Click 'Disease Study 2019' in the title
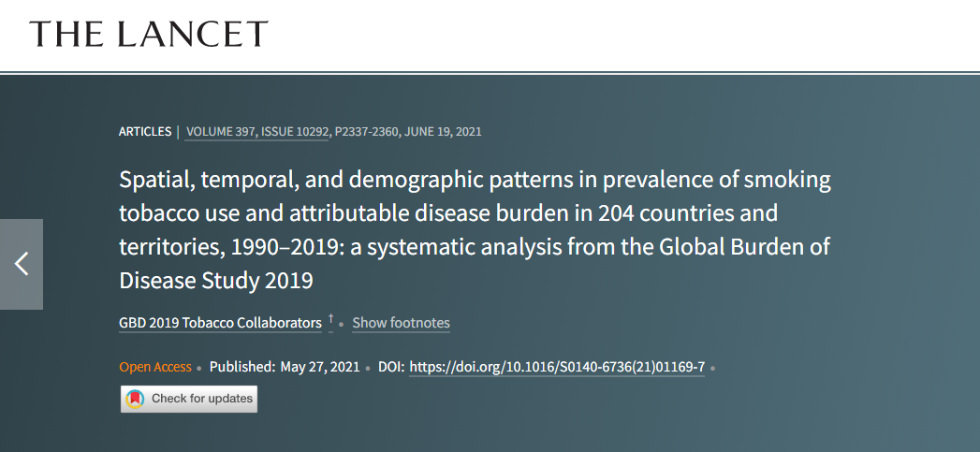Screen dimensions: 980x452 (x=215, y=281)
